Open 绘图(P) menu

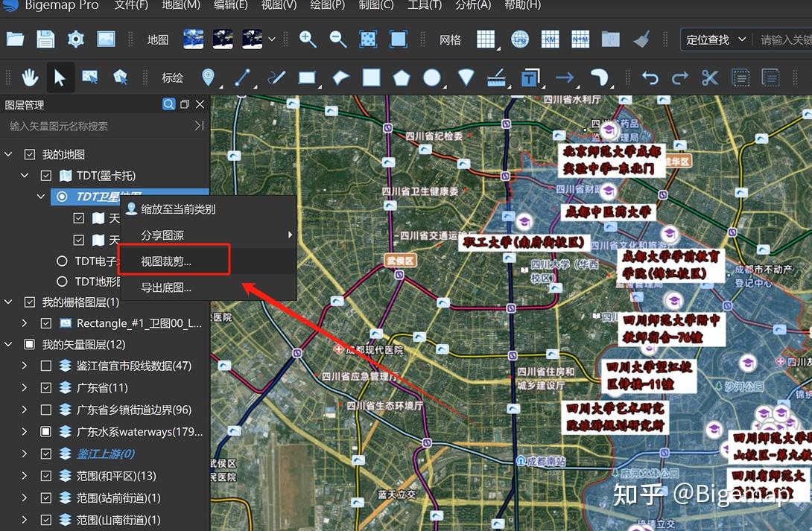coord(327,5)
